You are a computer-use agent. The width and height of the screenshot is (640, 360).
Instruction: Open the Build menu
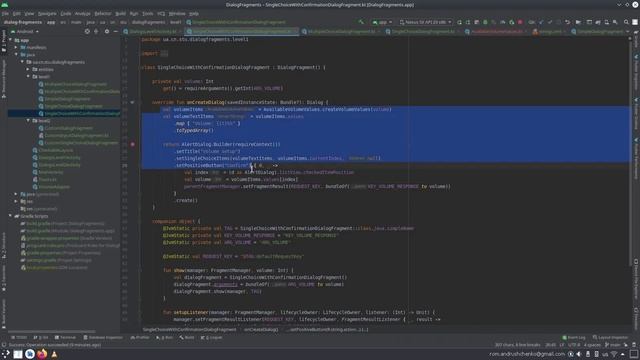(120, 13)
